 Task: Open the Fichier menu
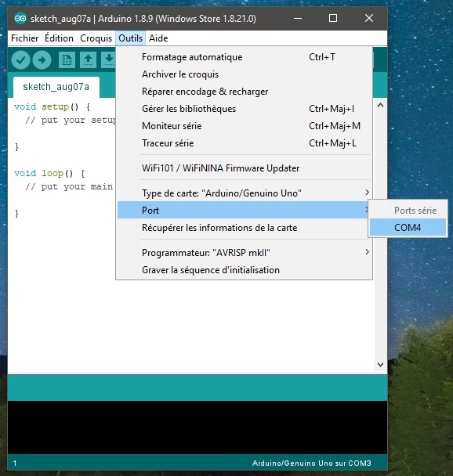24,38
